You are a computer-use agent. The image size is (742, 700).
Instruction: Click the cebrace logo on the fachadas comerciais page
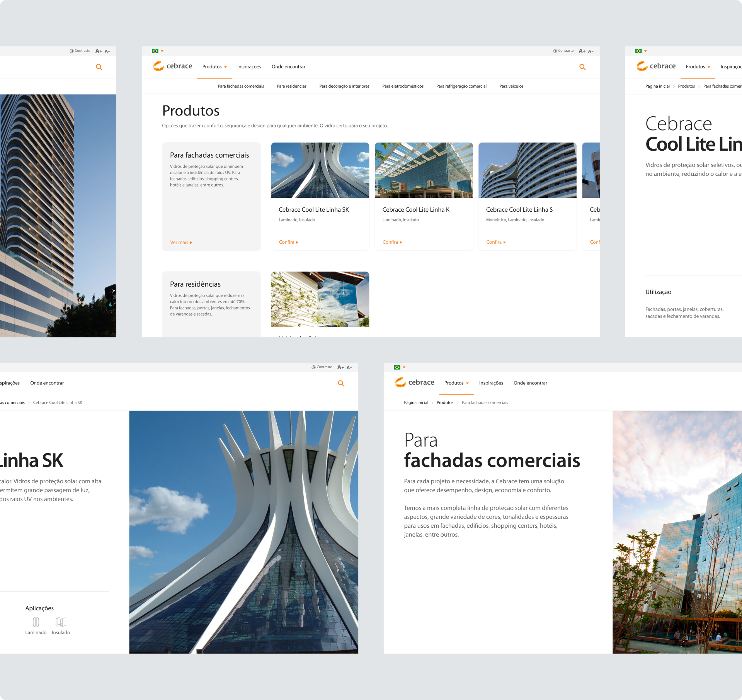(x=415, y=382)
